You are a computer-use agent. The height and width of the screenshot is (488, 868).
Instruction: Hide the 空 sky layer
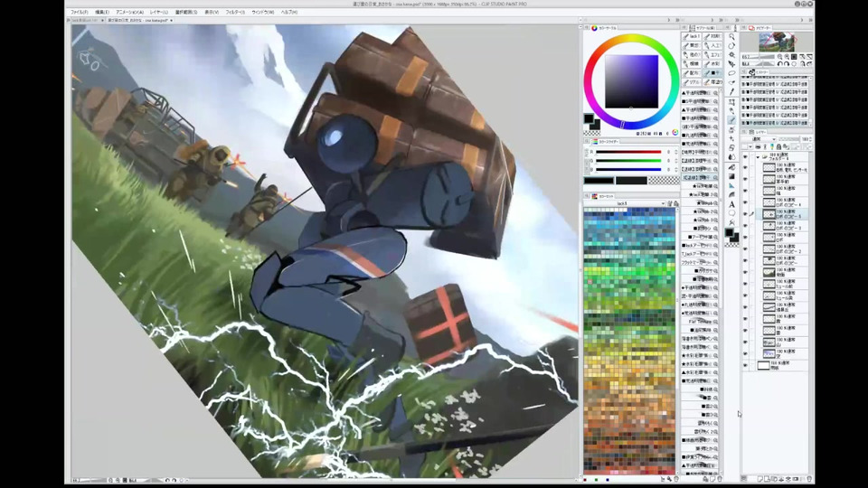[x=744, y=353]
